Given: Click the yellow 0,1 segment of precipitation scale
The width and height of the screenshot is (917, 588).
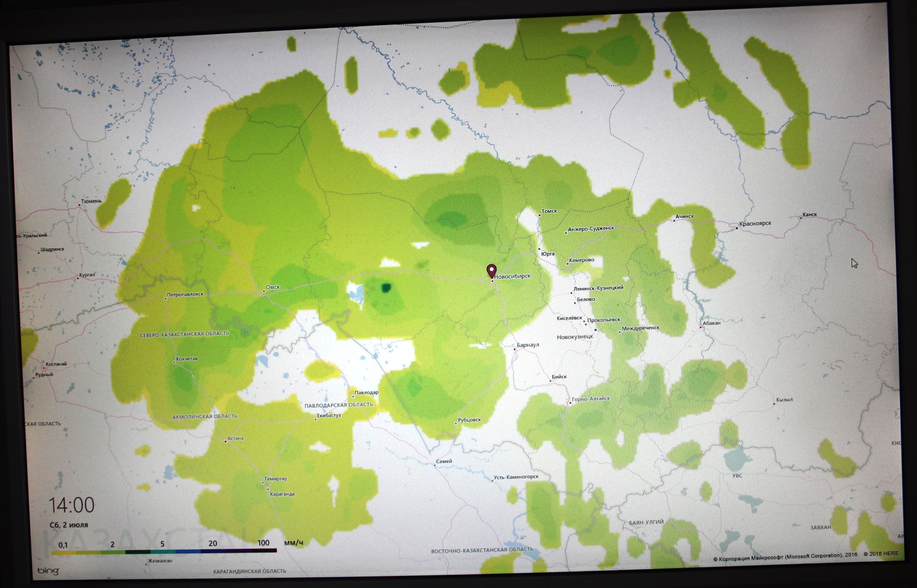Looking at the screenshot, I should coord(63,552).
